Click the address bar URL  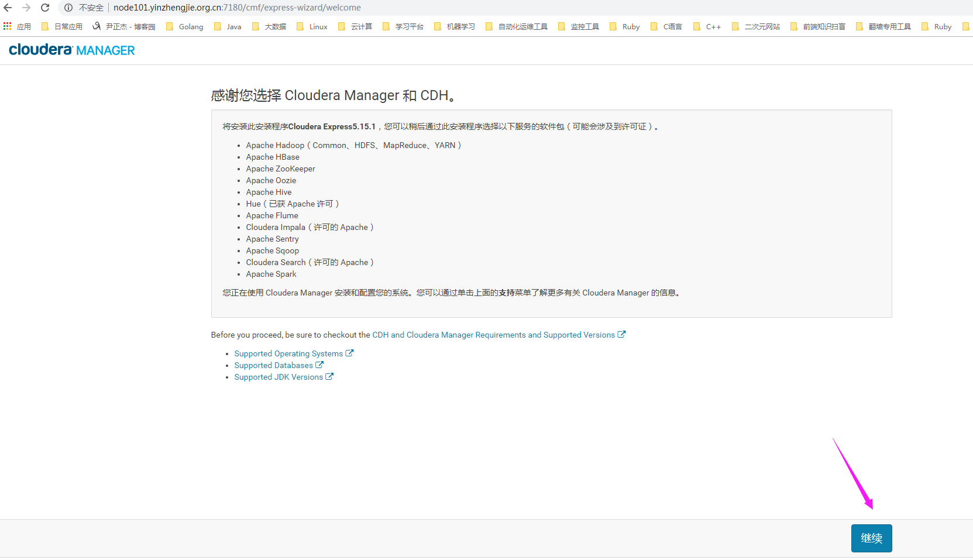click(237, 8)
